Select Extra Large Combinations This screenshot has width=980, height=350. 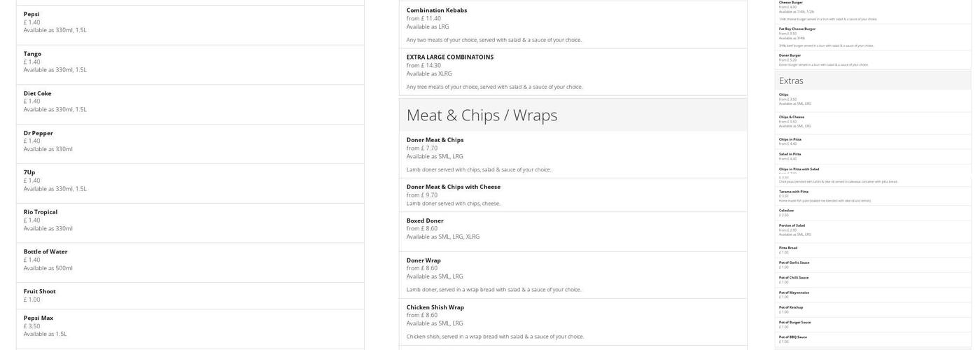coord(449,57)
